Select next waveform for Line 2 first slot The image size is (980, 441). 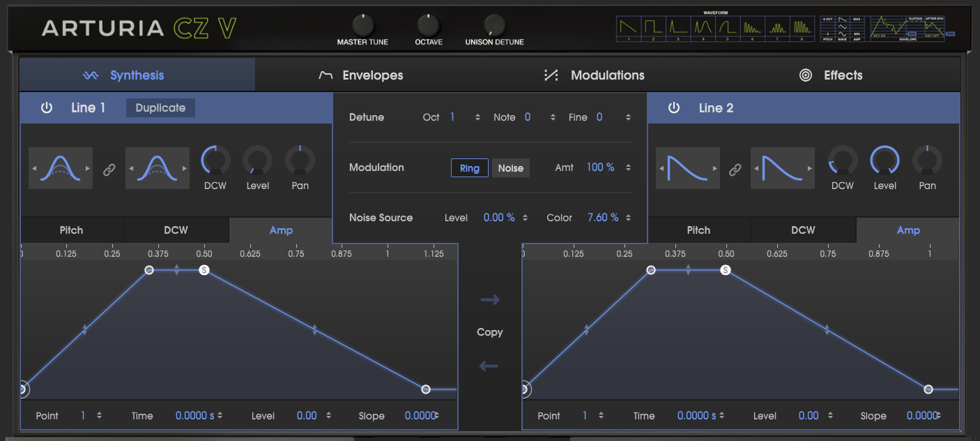714,169
